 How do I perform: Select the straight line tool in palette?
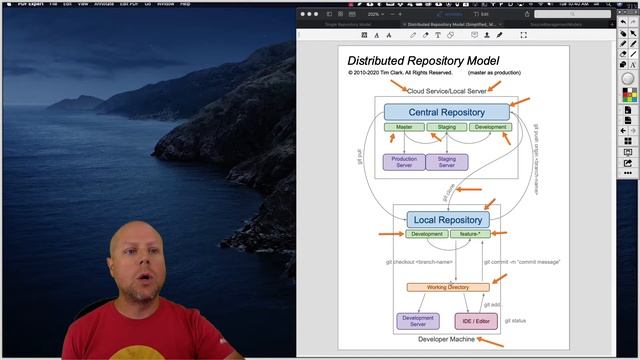pyautogui.click(x=633, y=54)
